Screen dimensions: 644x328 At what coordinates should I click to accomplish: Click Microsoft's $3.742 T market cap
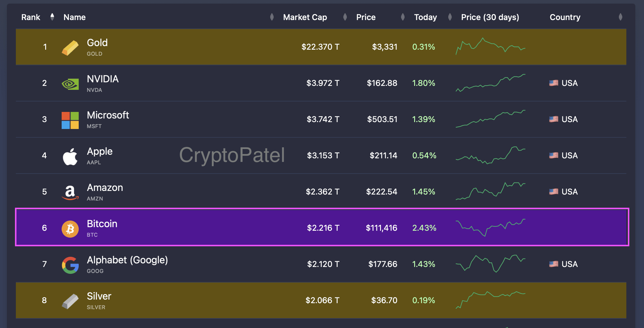[323, 119]
